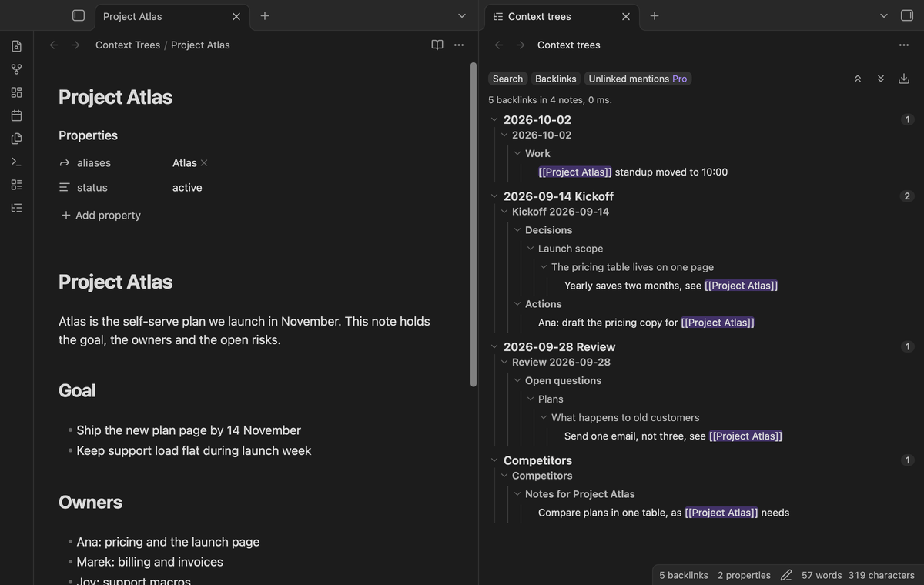Click the aliases property arrow icon
924x585 pixels.
pyautogui.click(x=65, y=163)
